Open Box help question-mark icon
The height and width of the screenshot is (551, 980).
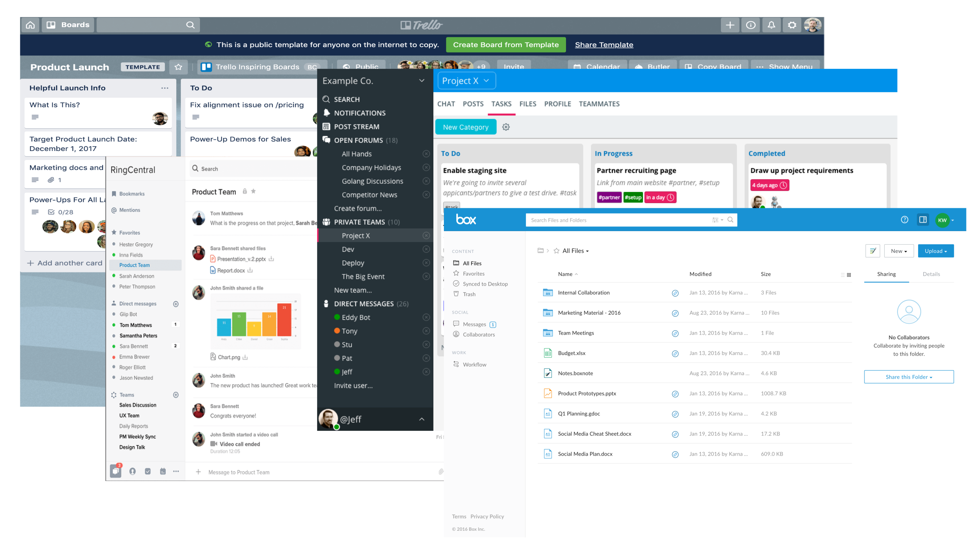click(904, 220)
